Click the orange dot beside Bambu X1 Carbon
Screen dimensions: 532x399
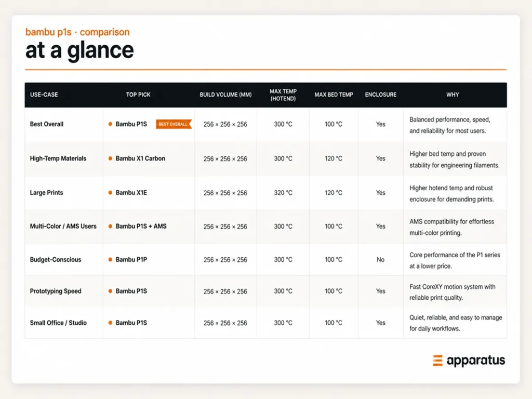pyautogui.click(x=110, y=158)
